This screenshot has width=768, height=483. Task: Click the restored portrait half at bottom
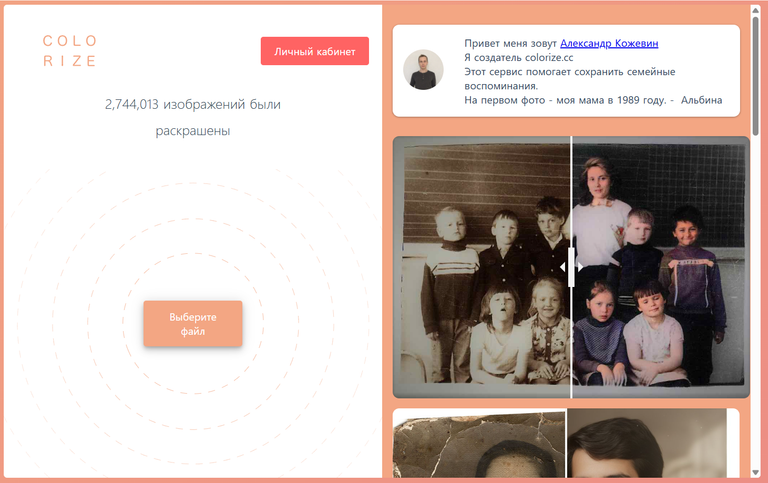click(647, 443)
